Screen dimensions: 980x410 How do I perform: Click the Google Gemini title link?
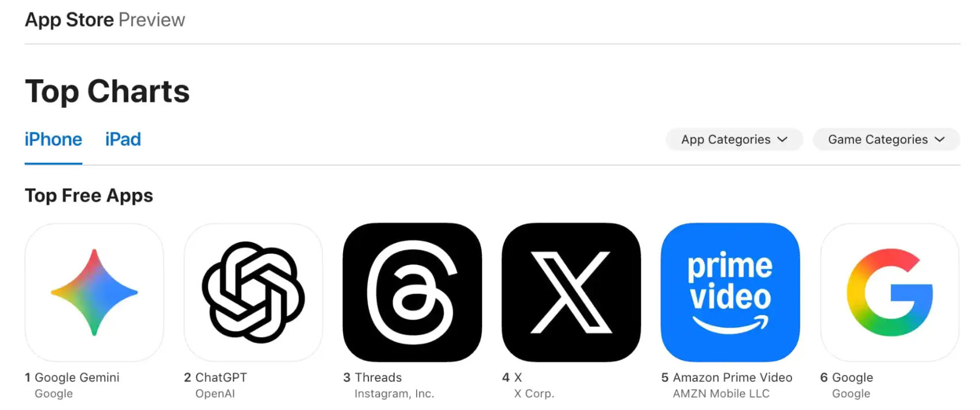tap(77, 377)
